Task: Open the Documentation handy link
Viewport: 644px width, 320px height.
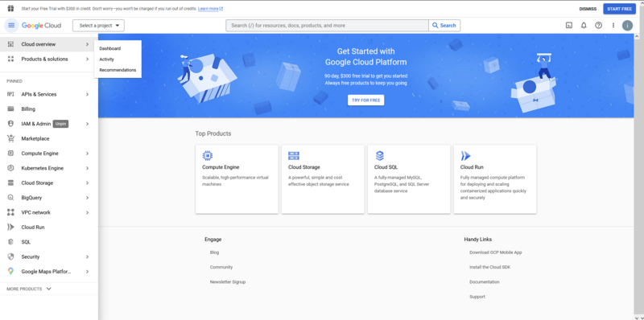Action: tap(485, 282)
